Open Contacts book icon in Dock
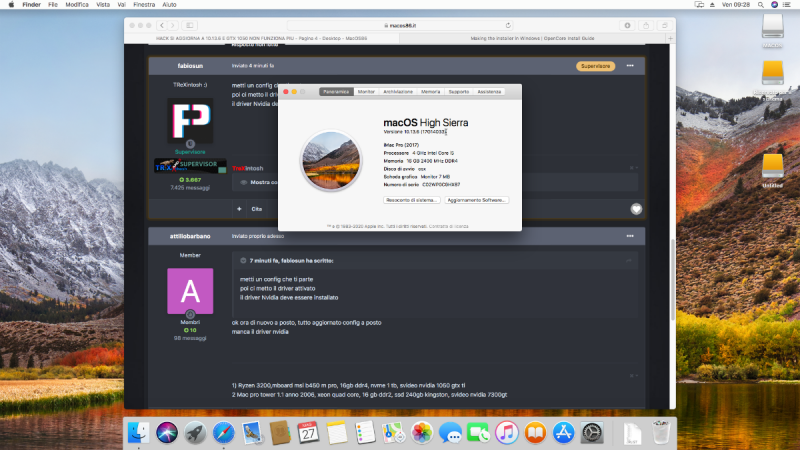Screen dimensions: 800x450 tap(280, 433)
